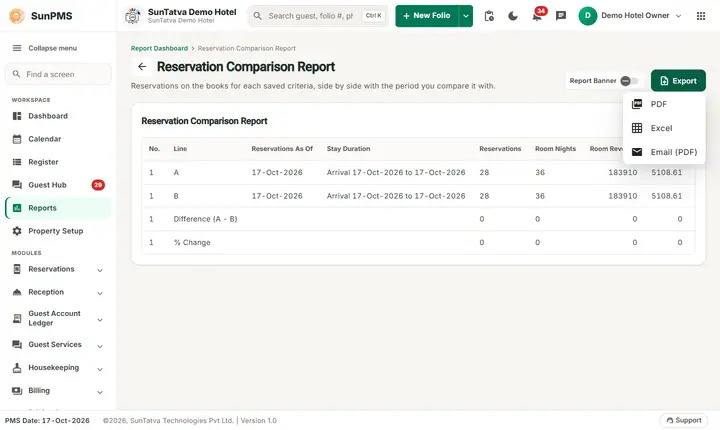Open Calendar from the sidebar
The width and height of the screenshot is (720, 430).
pos(58,139)
